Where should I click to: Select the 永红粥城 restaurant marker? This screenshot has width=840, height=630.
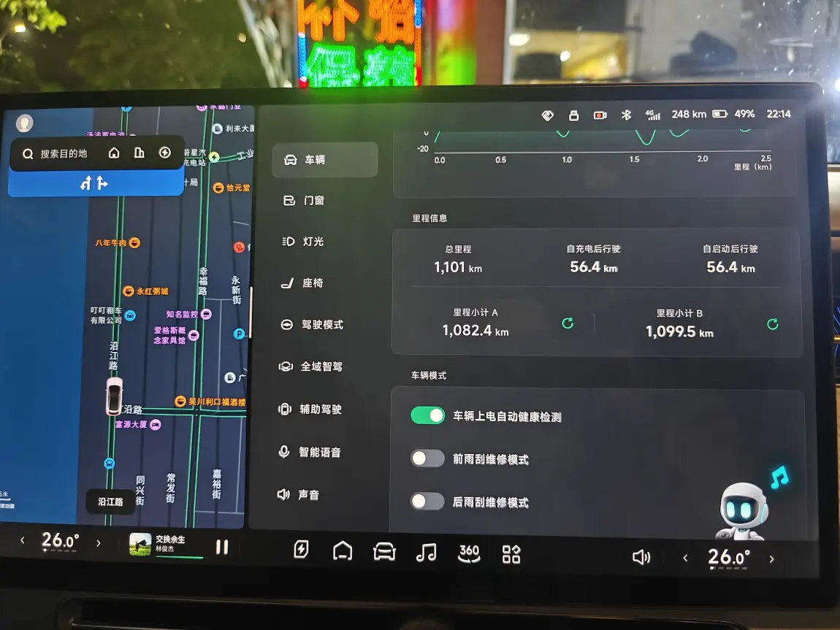click(x=145, y=291)
